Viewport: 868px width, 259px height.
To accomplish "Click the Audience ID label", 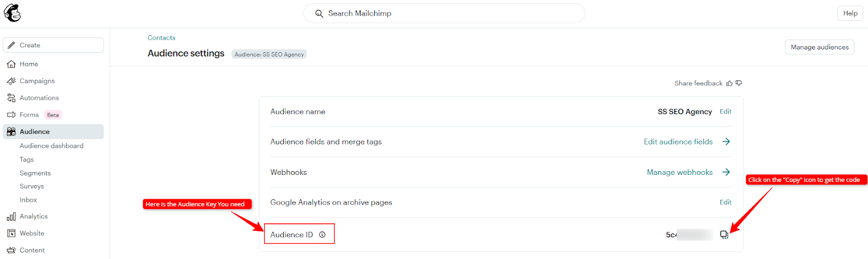I will (x=291, y=235).
